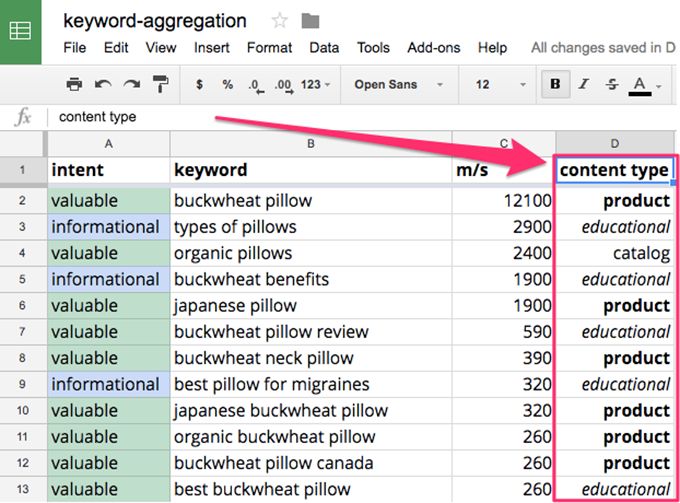Click the redo arrow icon
The width and height of the screenshot is (680, 503).
pos(131,84)
